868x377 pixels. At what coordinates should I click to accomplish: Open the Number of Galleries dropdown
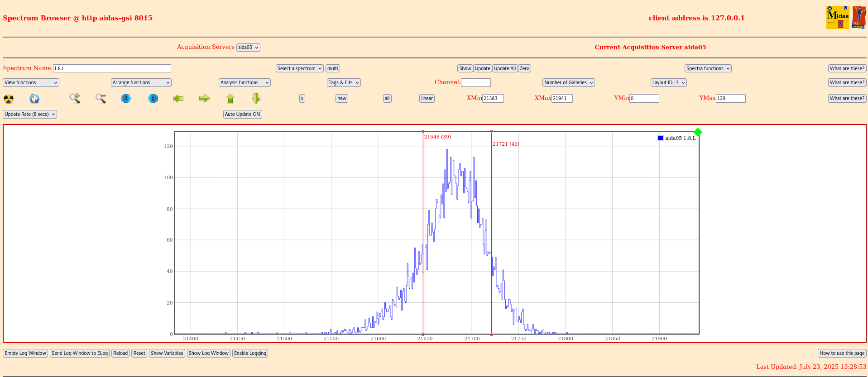point(569,82)
